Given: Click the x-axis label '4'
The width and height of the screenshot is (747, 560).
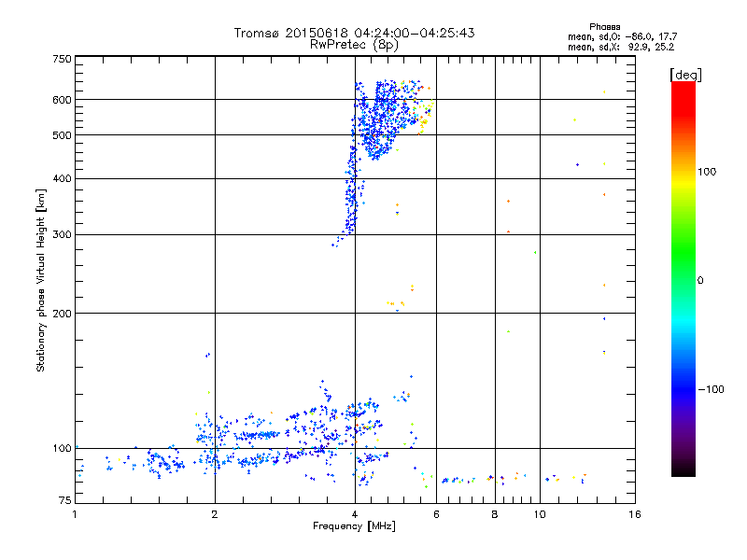Looking at the screenshot, I should click(x=355, y=514).
